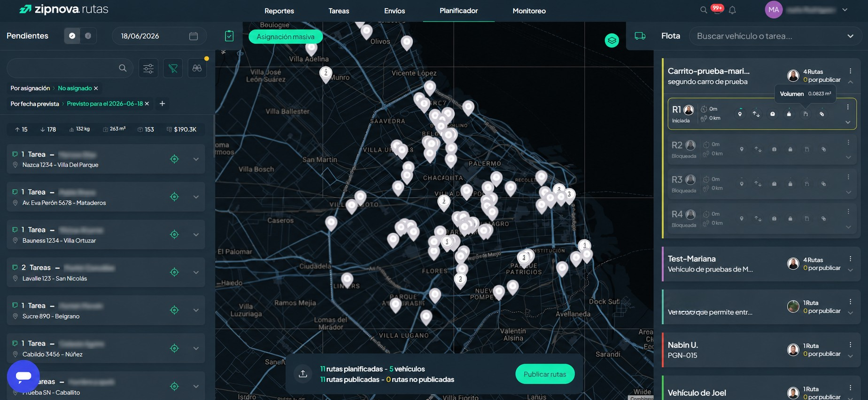The image size is (868, 400).
Task: Expand the Bauness 1234 task card
Action: click(x=196, y=235)
